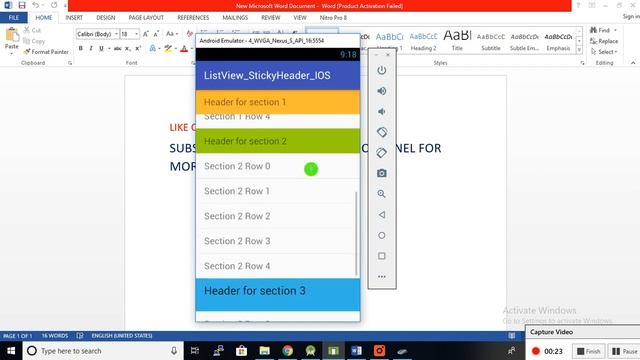The image size is (640, 360).
Task: Tap the orange Header for section 1
Action: point(278,102)
